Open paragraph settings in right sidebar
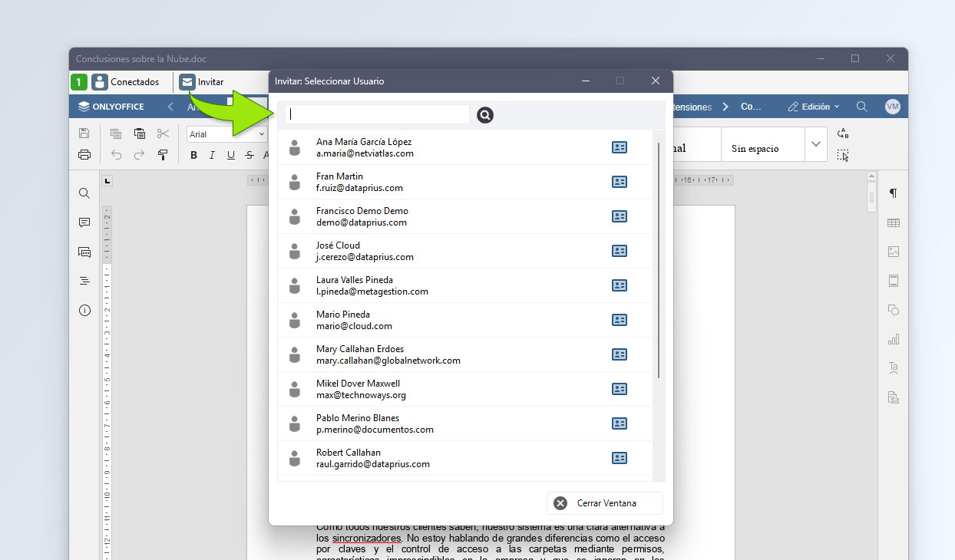The height and width of the screenshot is (560, 955). tap(893, 193)
